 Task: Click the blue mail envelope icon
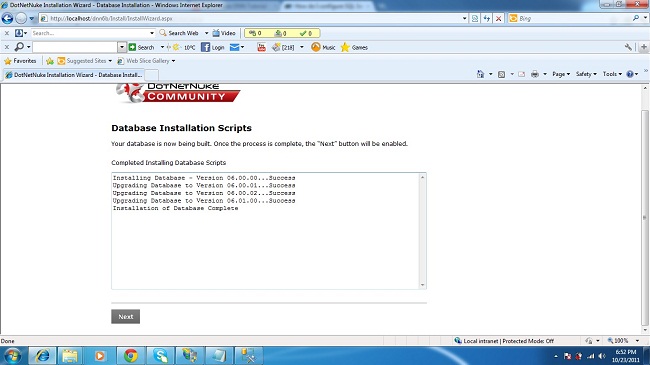(234, 47)
